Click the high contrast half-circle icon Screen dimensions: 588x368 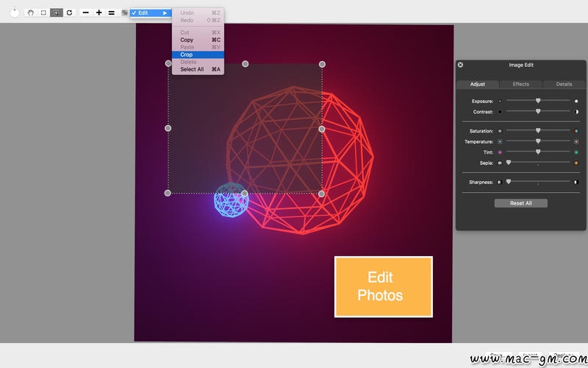click(576, 112)
